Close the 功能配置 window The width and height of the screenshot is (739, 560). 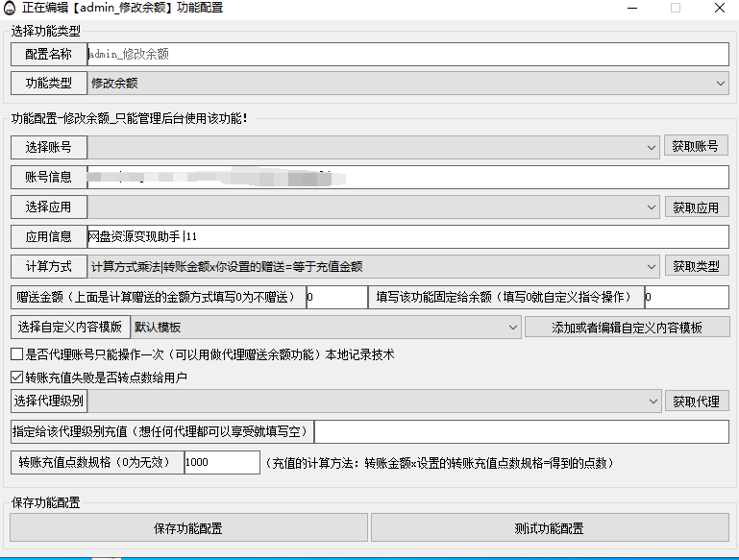(x=720, y=8)
